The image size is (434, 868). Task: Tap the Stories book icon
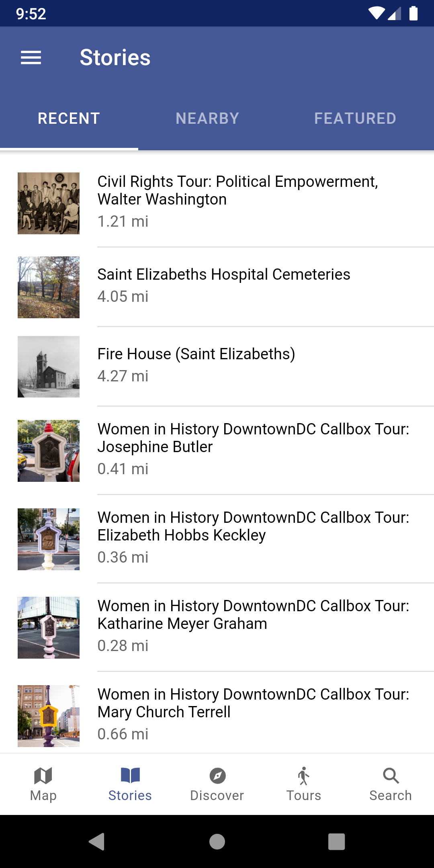click(x=130, y=776)
